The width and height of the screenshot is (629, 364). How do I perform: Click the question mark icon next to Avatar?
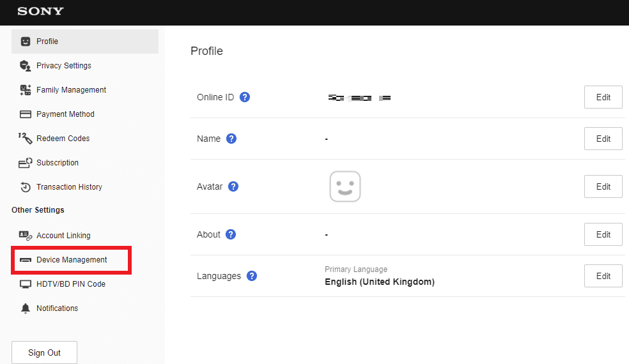(233, 186)
